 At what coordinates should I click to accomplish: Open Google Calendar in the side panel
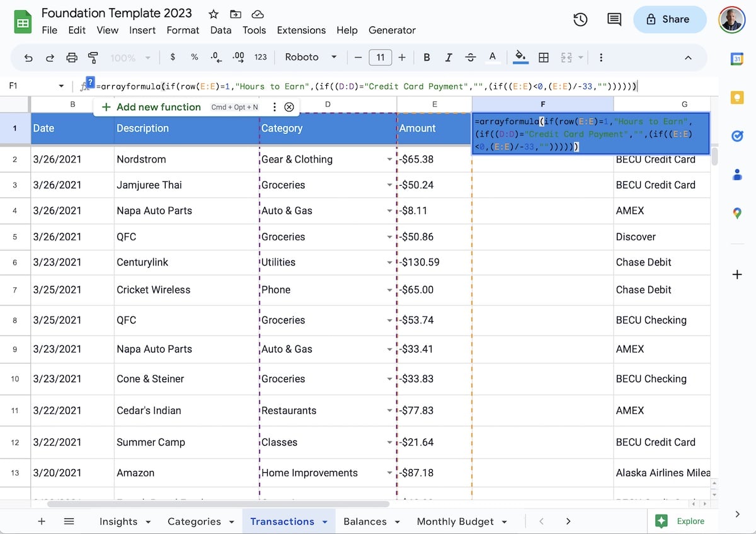[x=737, y=59]
